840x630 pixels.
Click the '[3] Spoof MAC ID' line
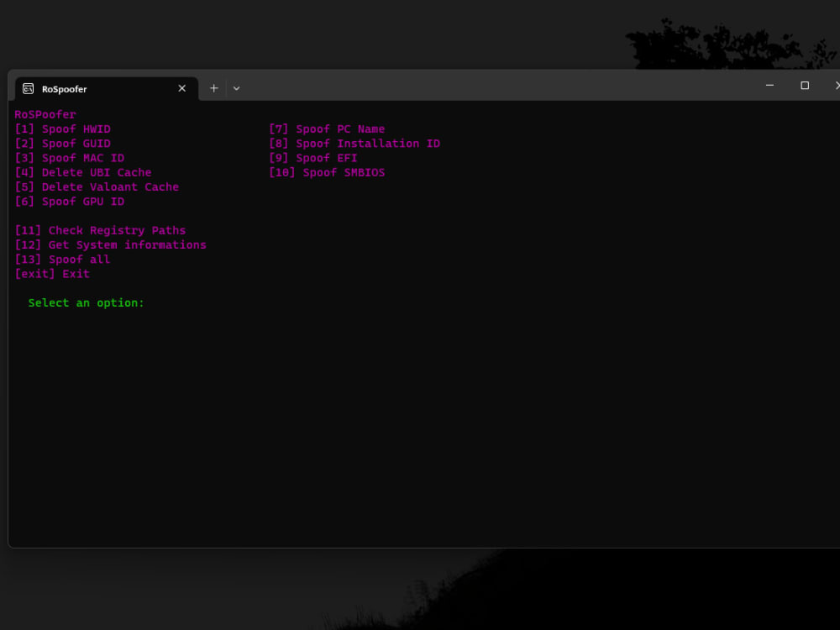70,158
